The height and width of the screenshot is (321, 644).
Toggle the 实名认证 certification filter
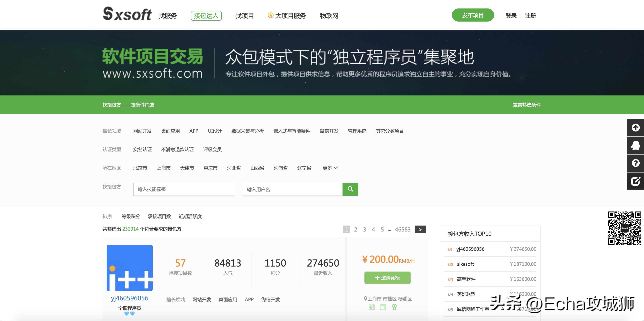coord(143,150)
